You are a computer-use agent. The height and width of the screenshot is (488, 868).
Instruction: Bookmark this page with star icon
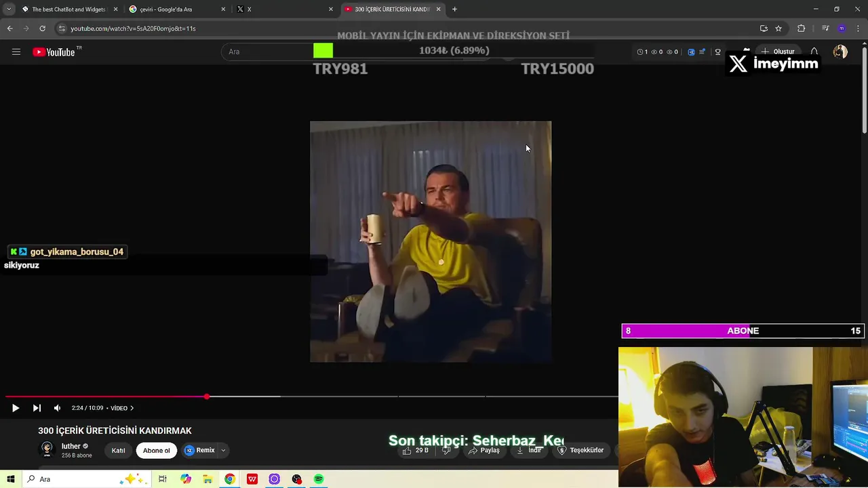click(x=778, y=28)
